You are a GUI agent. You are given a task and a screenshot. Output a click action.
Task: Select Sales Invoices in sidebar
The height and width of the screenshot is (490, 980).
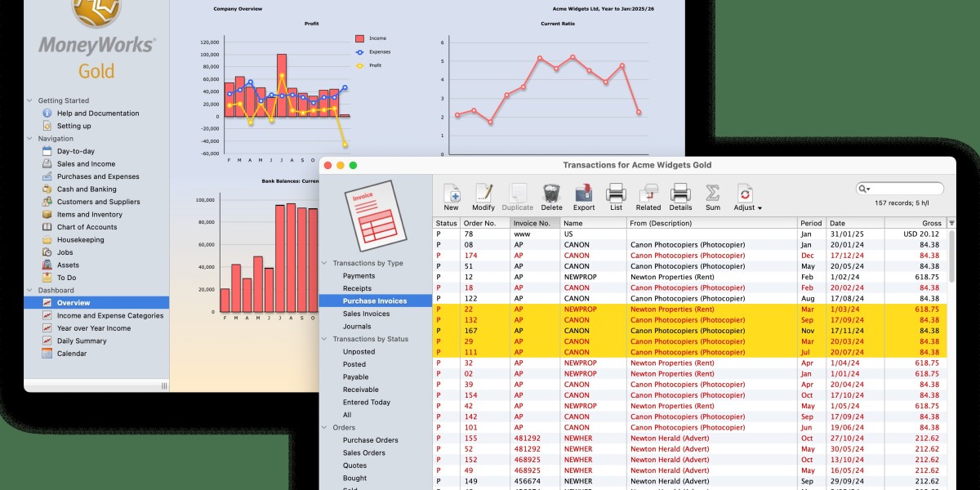click(x=366, y=314)
